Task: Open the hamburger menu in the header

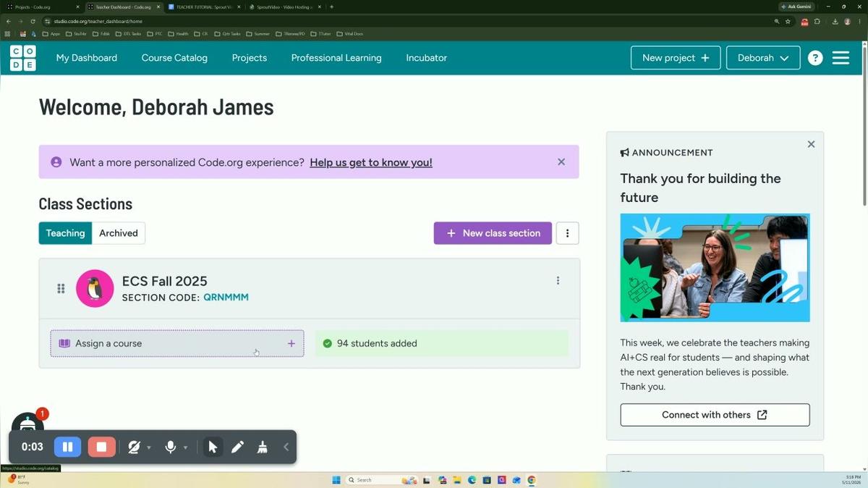Action: click(x=841, y=58)
